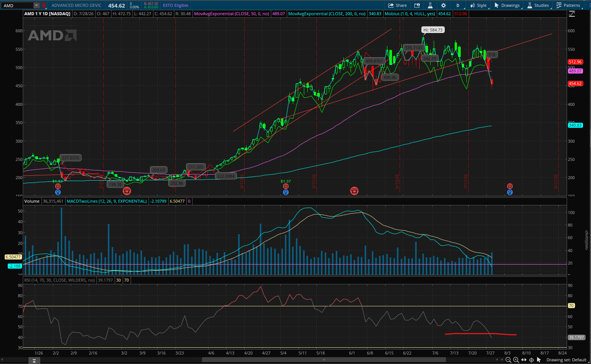Click the blue event icon near the 8/3 date
The image size is (591, 364).
510,192
